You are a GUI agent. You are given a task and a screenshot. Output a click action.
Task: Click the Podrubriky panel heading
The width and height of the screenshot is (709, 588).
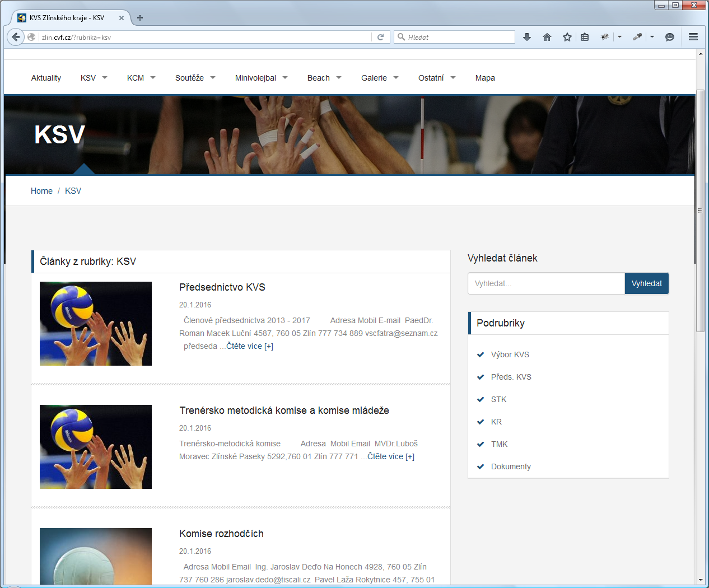click(501, 323)
